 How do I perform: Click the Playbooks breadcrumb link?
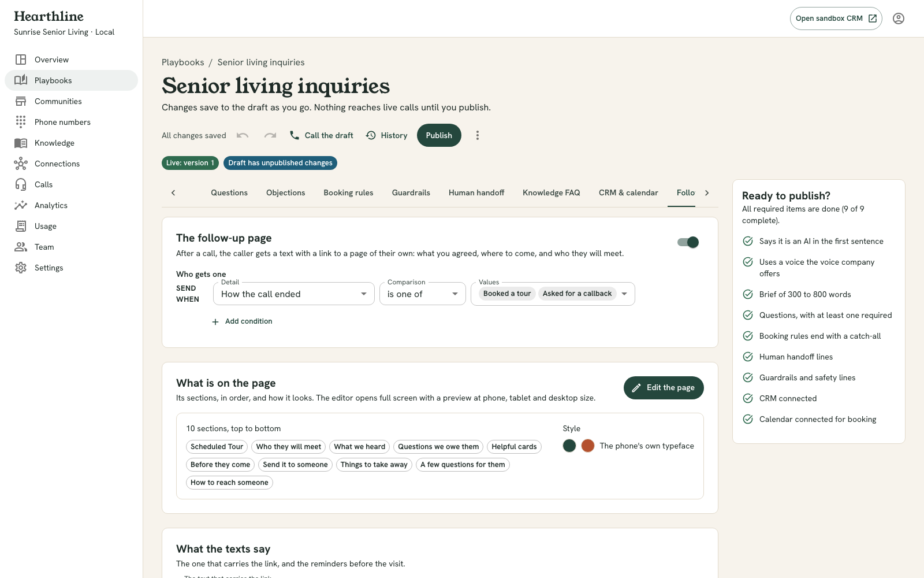(x=182, y=62)
